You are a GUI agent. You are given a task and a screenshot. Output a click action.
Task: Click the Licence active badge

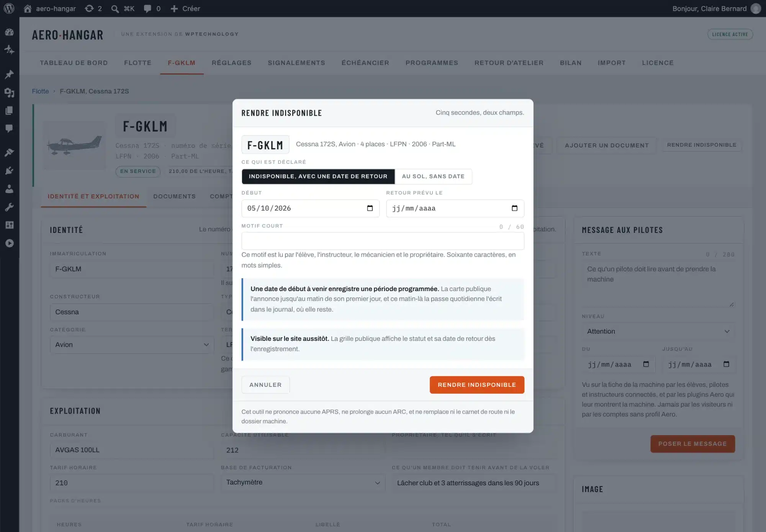tap(730, 34)
